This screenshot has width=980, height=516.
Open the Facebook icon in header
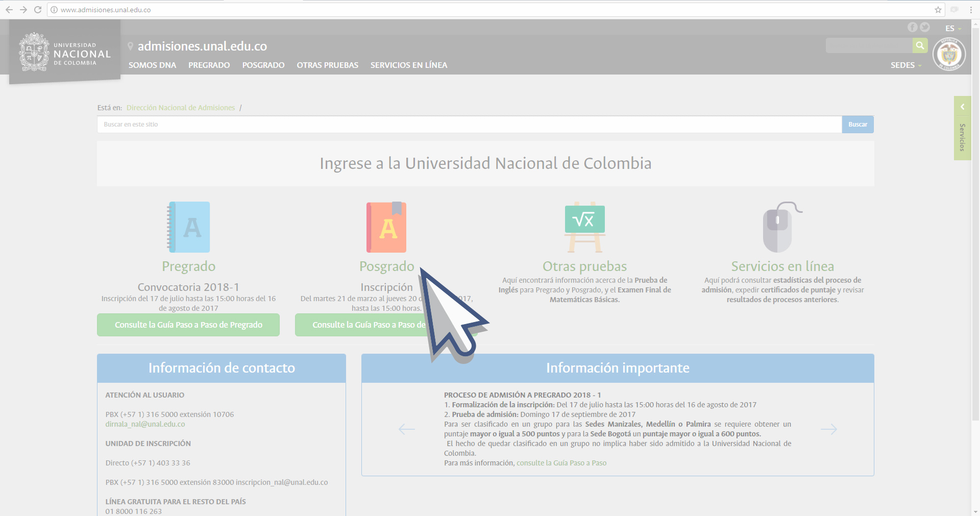(x=912, y=27)
